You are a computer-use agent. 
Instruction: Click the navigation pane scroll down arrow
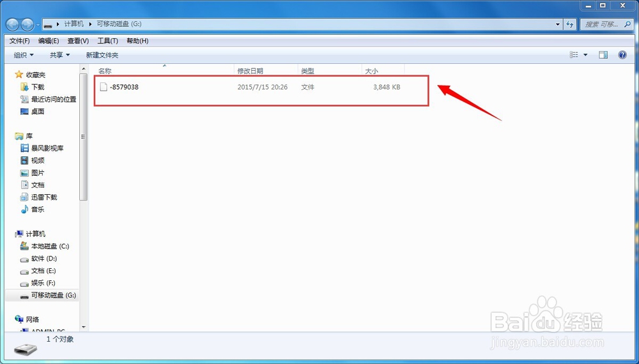84,327
